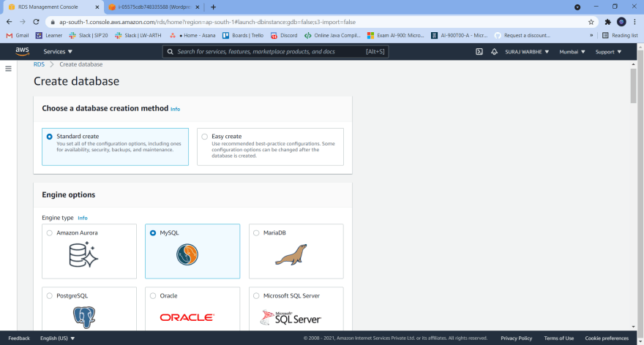This screenshot has width=644, height=345.
Task: Open the Mumbai region dropdown
Action: [572, 52]
